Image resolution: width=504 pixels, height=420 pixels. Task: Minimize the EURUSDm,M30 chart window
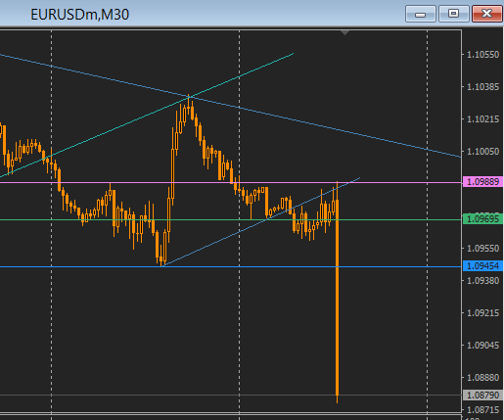[420, 14]
